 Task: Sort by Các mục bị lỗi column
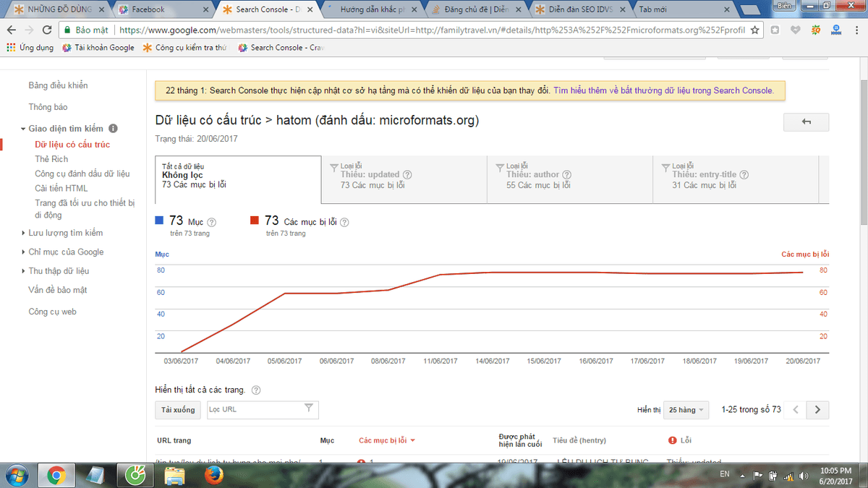(x=387, y=440)
